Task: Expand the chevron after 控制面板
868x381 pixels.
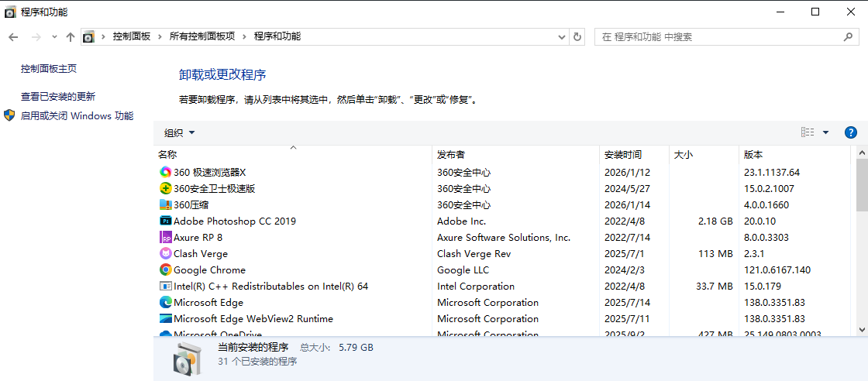Action: [x=160, y=37]
